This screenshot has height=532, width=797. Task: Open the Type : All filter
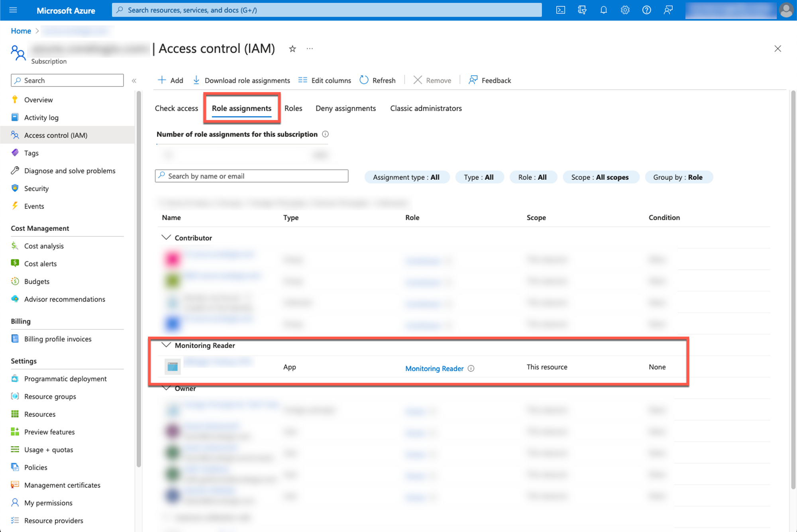pyautogui.click(x=479, y=177)
